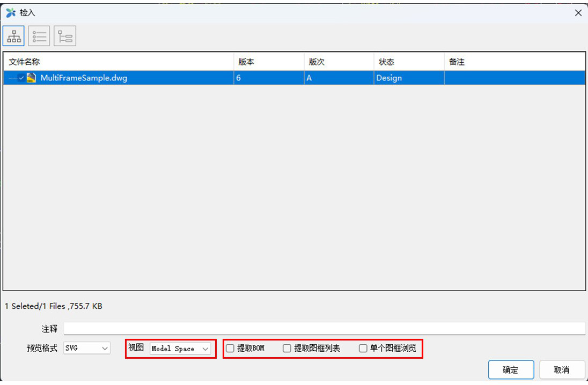This screenshot has height=385, width=588.
Task: Uncheck the MultiFrameSample.dwg file checkbox
Action: click(x=21, y=78)
